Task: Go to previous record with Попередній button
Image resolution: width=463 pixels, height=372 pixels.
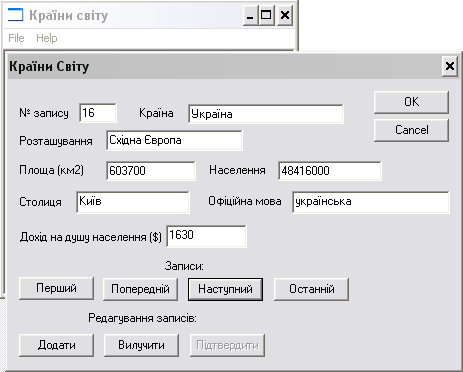Action: click(x=140, y=289)
